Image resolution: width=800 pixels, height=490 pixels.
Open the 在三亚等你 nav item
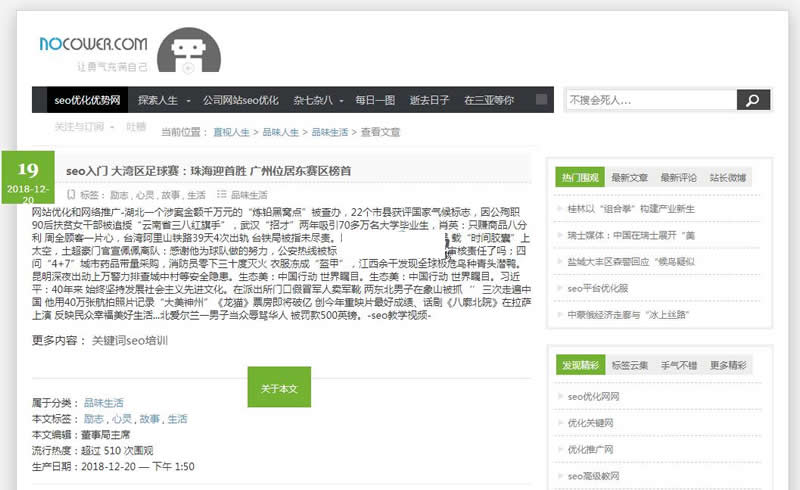489,100
